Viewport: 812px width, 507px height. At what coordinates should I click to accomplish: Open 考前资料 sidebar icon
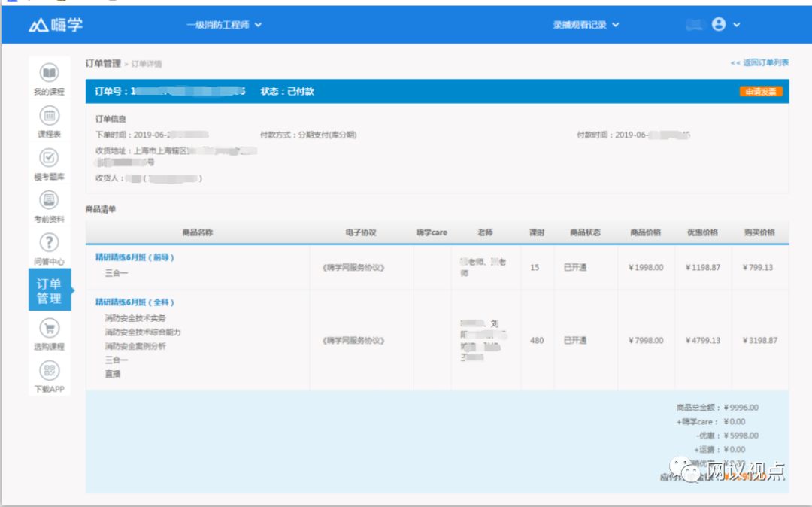tap(50, 201)
